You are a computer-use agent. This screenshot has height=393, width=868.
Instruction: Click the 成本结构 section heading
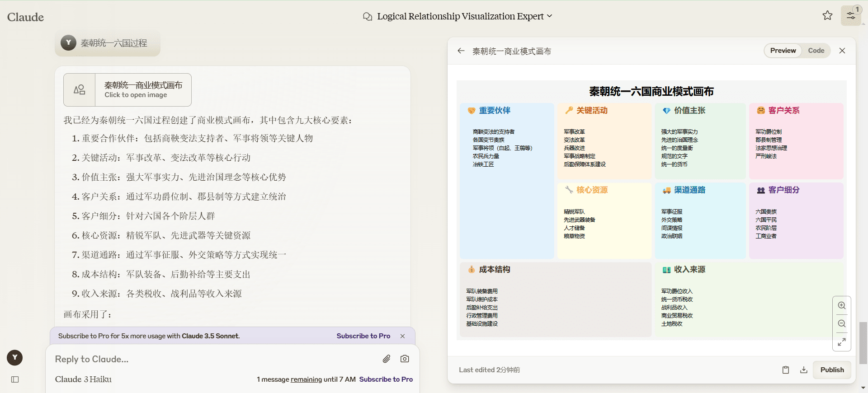click(x=495, y=269)
